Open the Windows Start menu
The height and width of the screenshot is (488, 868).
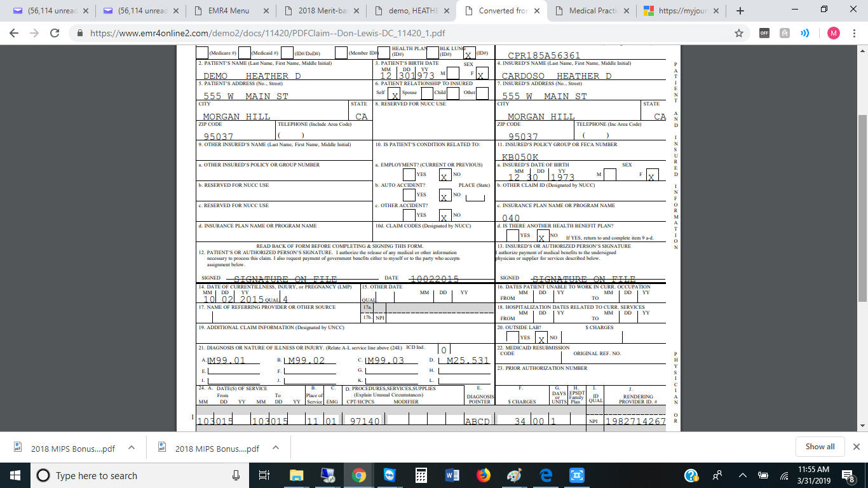click(x=15, y=475)
